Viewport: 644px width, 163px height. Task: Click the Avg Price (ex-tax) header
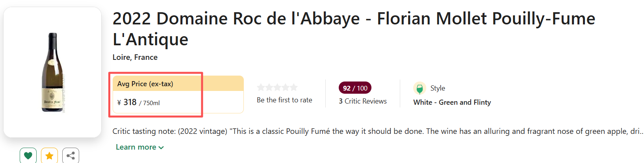145,84
